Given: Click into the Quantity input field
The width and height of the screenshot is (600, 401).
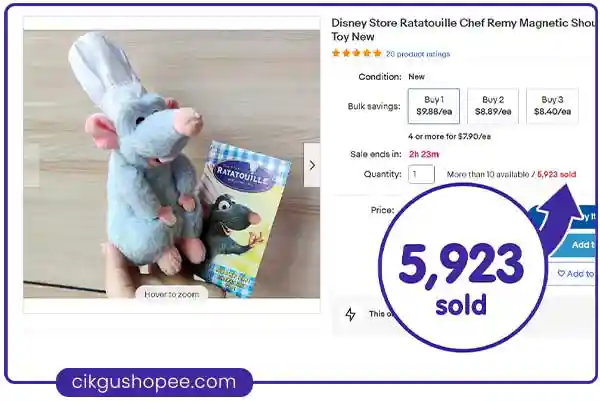Looking at the screenshot, I should point(421,174).
